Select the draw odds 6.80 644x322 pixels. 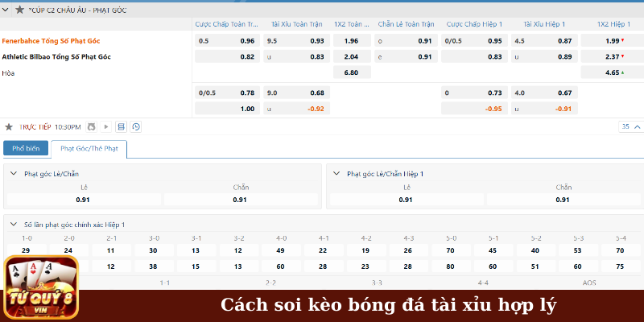tap(352, 72)
